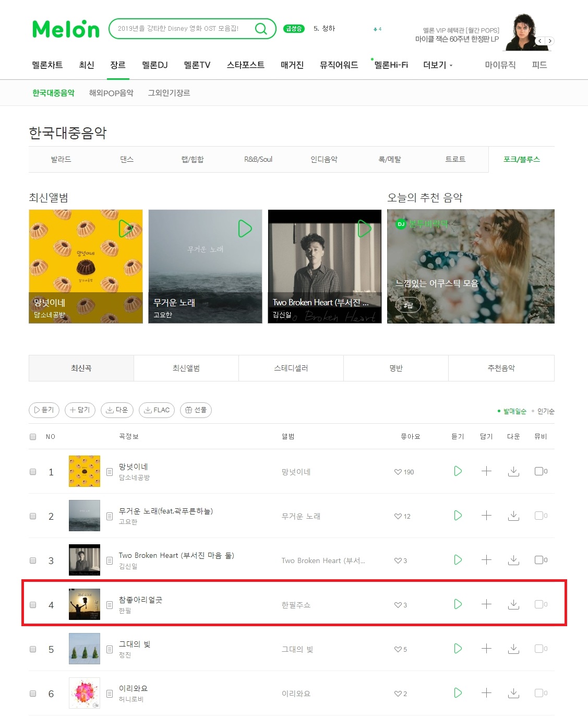This screenshot has width=588, height=717.
Task: Open music video for Two Broken Heart
Action: [541, 560]
